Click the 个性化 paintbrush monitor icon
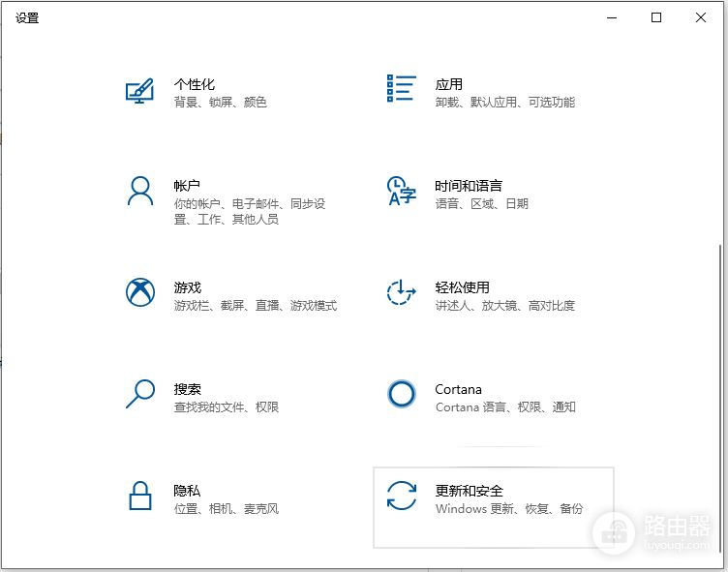This screenshot has height=572, width=728. point(139,91)
